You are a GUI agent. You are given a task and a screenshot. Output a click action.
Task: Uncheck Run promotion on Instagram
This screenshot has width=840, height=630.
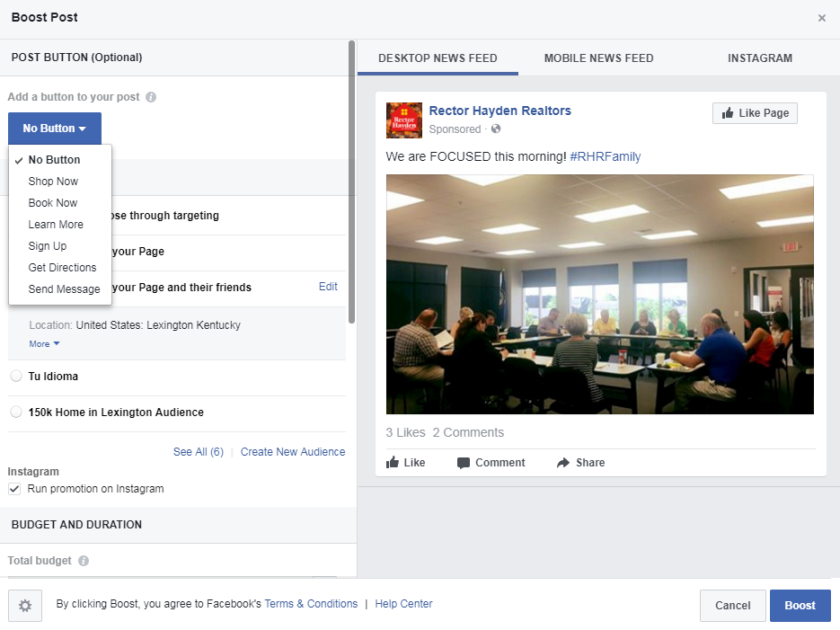(x=14, y=489)
